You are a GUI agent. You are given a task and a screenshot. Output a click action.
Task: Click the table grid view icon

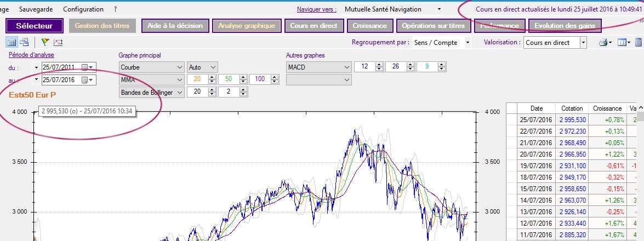point(12,42)
